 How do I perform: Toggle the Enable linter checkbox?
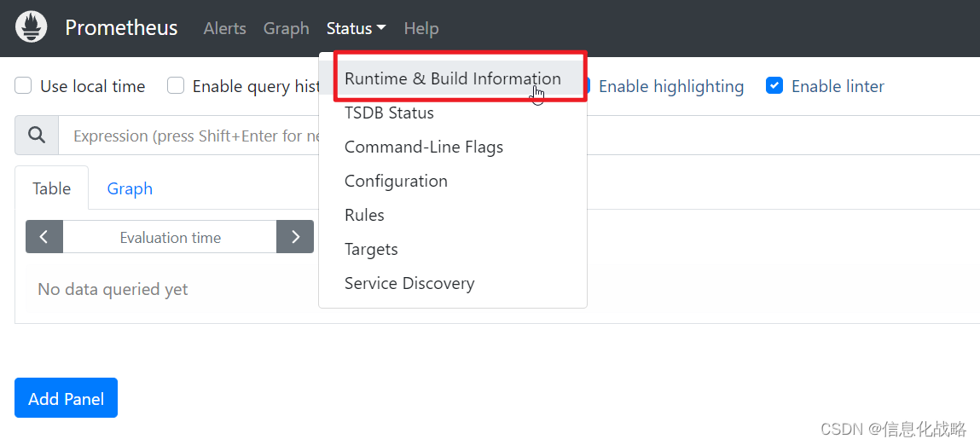point(774,85)
